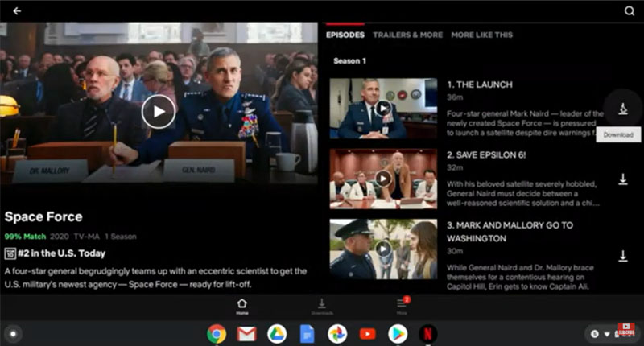Viewport: 644px width, 346px height.
Task: Open Google Photos from the shelf
Action: pyautogui.click(x=337, y=334)
